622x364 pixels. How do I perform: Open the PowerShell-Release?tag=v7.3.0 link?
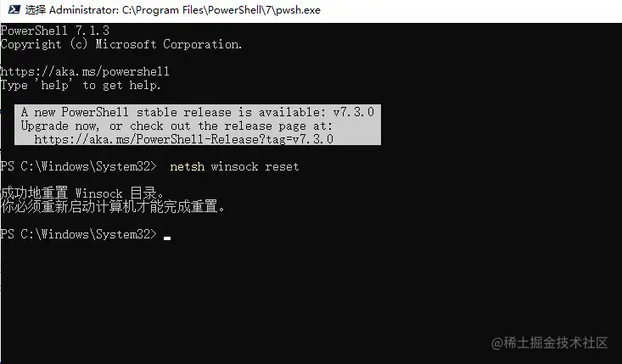point(183,139)
